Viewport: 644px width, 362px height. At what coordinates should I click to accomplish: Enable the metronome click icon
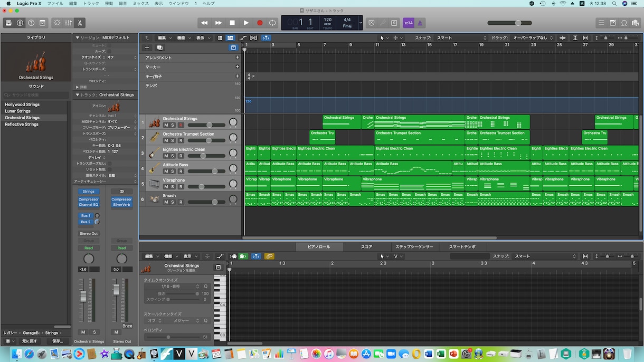tap(420, 23)
